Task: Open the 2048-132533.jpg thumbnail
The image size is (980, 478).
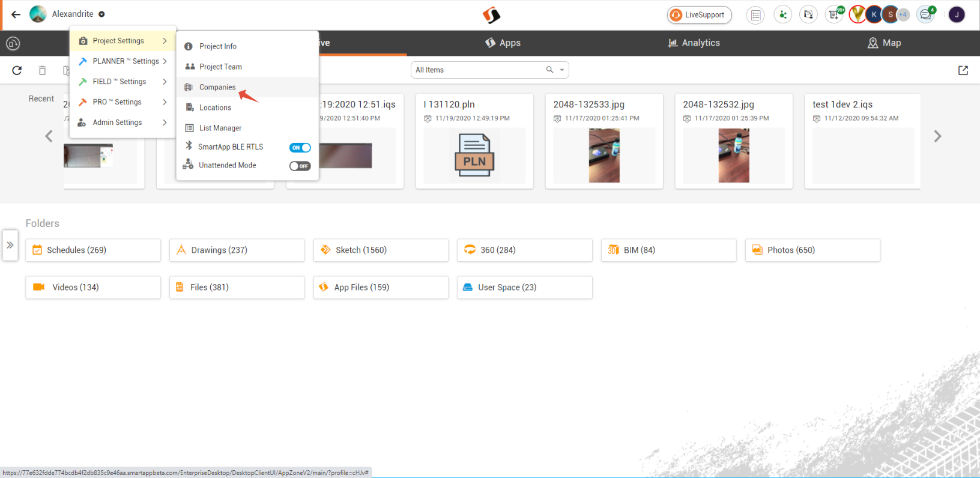Action: [604, 155]
